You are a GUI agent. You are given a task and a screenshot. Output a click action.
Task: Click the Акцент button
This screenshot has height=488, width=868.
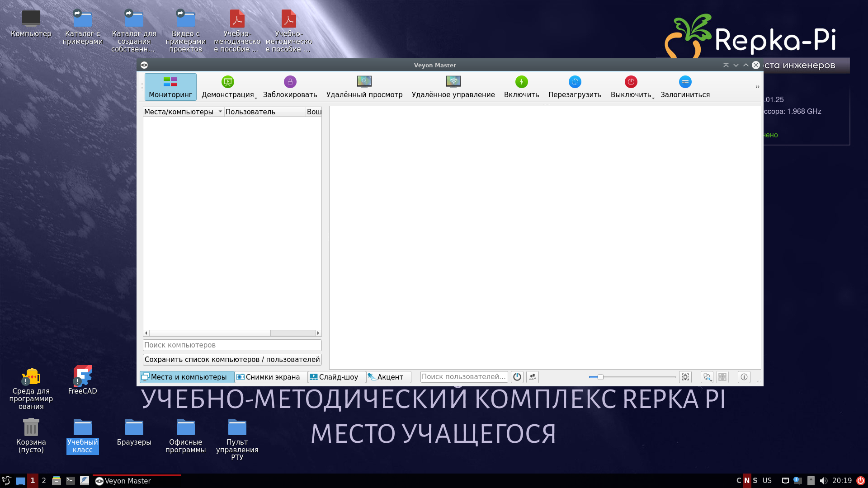(x=388, y=377)
